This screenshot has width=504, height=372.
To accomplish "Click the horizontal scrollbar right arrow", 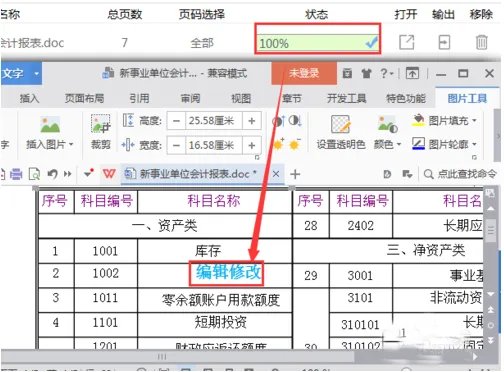I will [x=474, y=357].
